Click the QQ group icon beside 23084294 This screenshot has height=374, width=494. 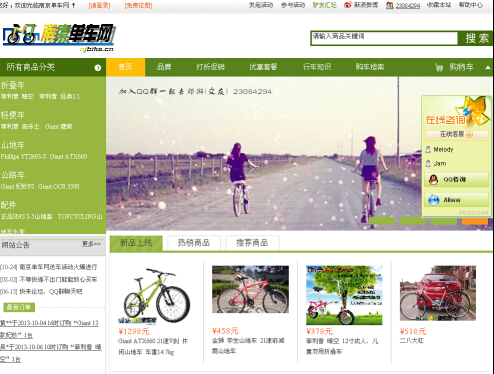[x=389, y=5]
